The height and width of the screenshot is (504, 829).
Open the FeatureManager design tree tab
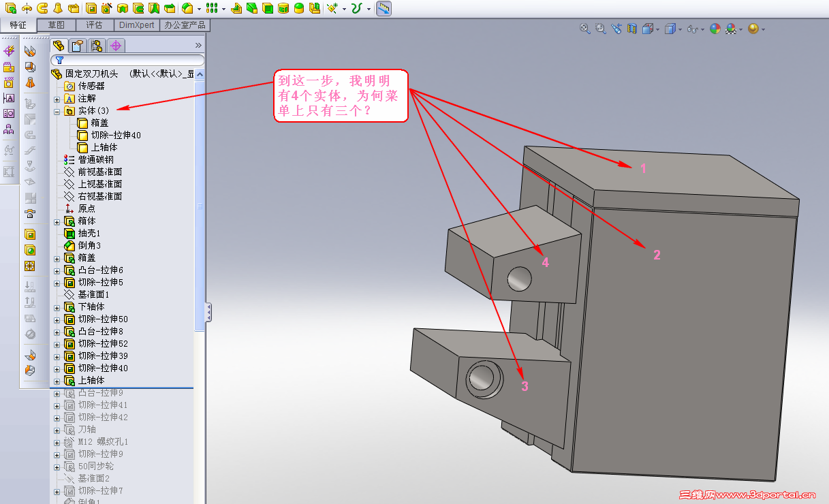coord(59,46)
